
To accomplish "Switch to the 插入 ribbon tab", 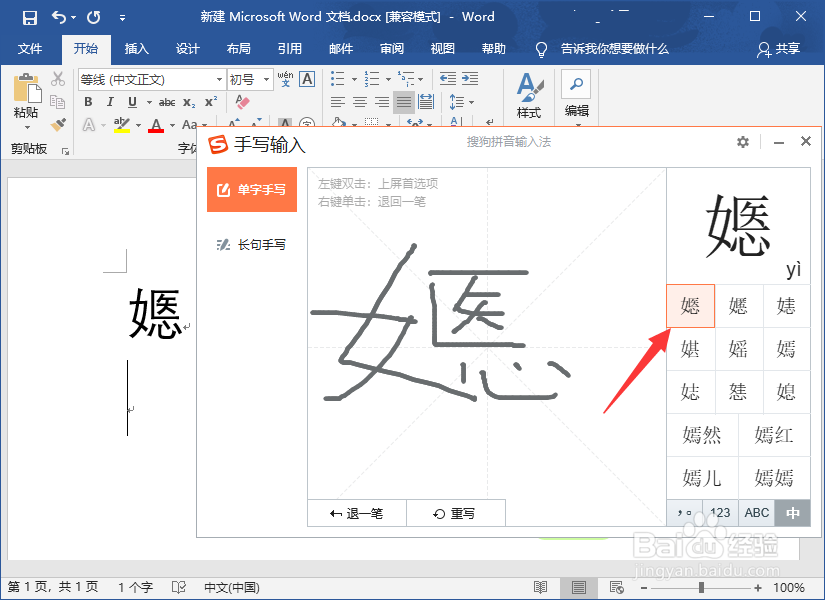I will [x=137, y=48].
